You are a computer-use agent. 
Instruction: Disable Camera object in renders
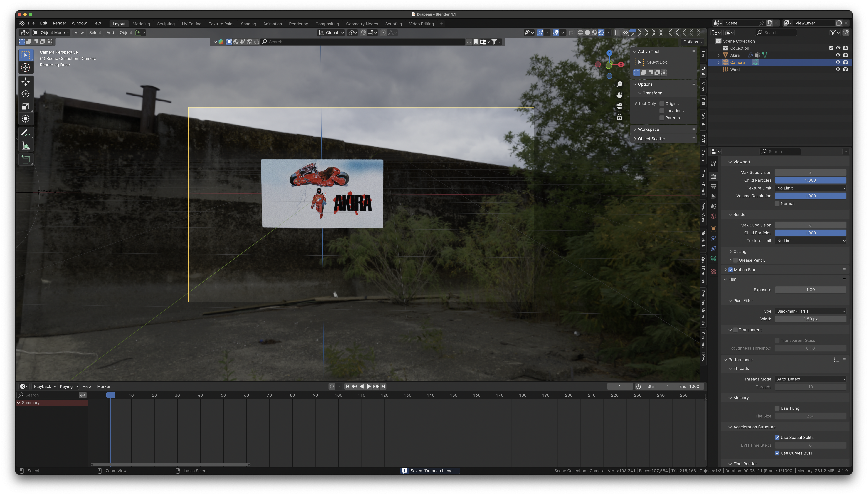(x=845, y=62)
